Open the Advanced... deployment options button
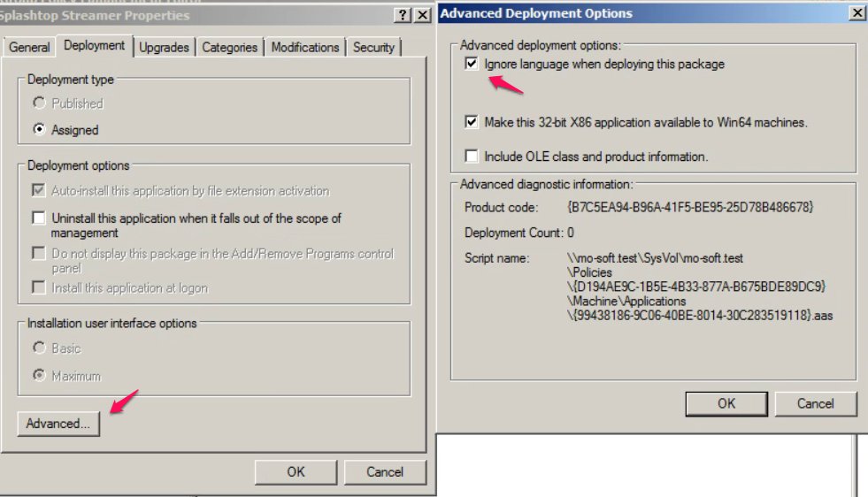This screenshot has width=868, height=497. (x=58, y=424)
